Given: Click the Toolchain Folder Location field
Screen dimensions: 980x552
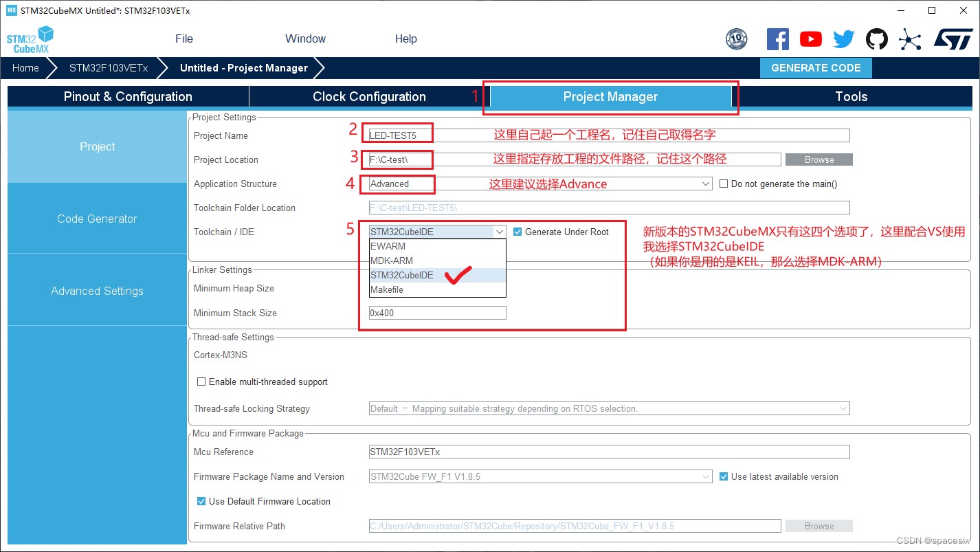Looking at the screenshot, I should (x=609, y=208).
